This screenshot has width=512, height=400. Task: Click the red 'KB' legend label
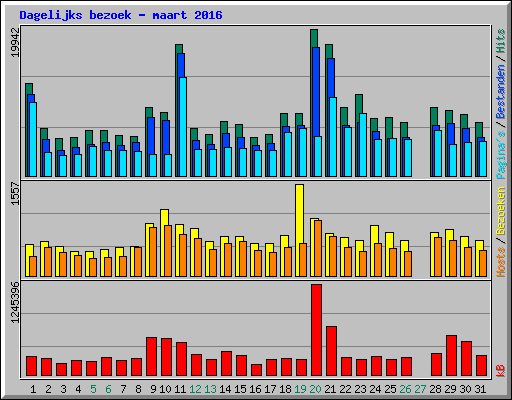click(501, 371)
